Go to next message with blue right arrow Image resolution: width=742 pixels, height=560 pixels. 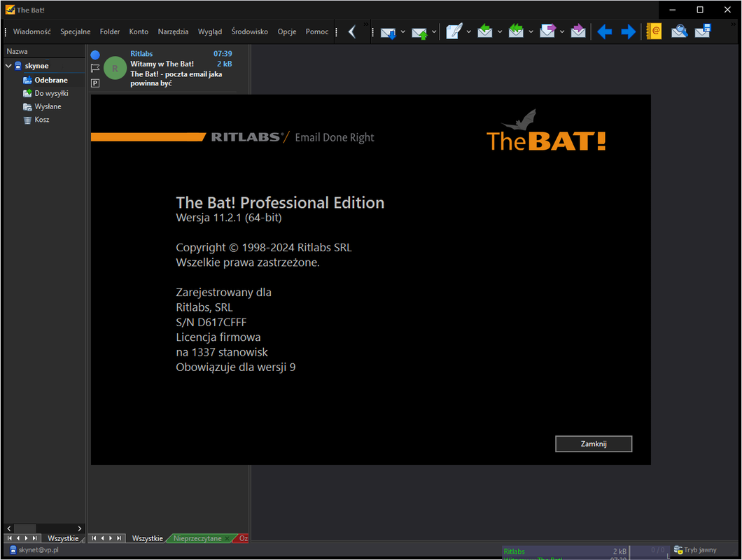tap(628, 31)
